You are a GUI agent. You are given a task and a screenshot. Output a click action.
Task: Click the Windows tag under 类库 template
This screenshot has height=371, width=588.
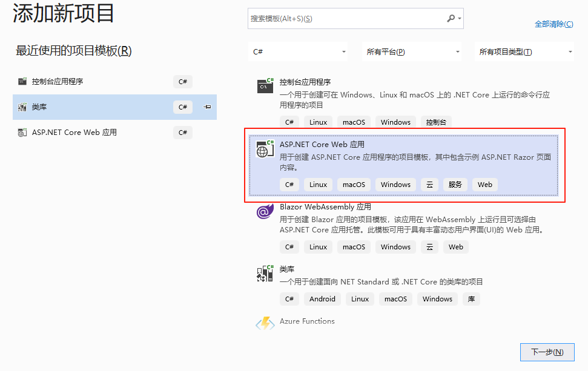click(437, 299)
